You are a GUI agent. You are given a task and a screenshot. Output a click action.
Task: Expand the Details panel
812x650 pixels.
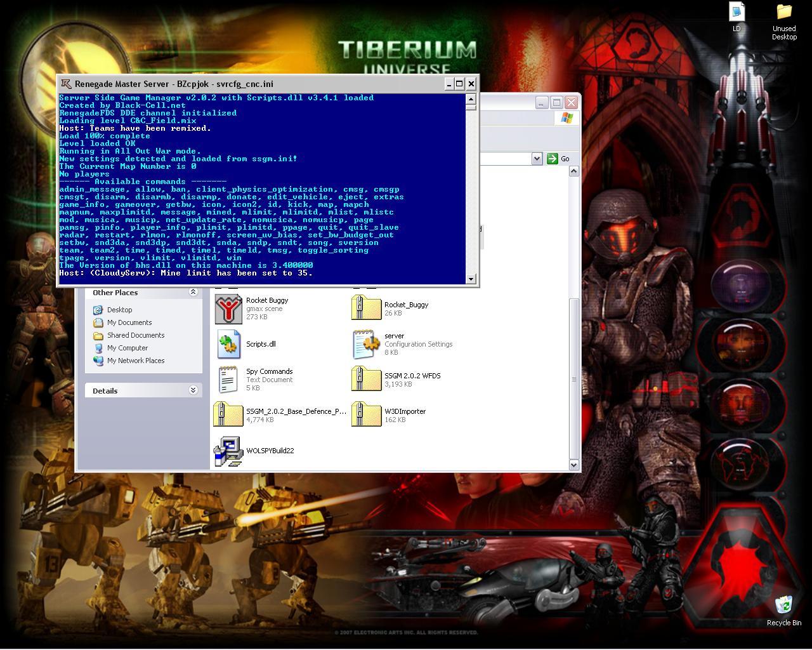pyautogui.click(x=193, y=391)
